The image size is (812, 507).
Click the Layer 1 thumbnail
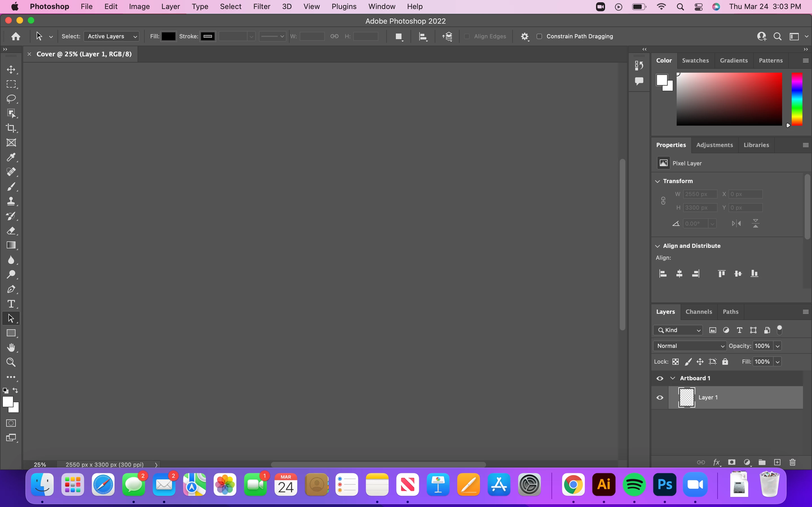click(x=687, y=397)
